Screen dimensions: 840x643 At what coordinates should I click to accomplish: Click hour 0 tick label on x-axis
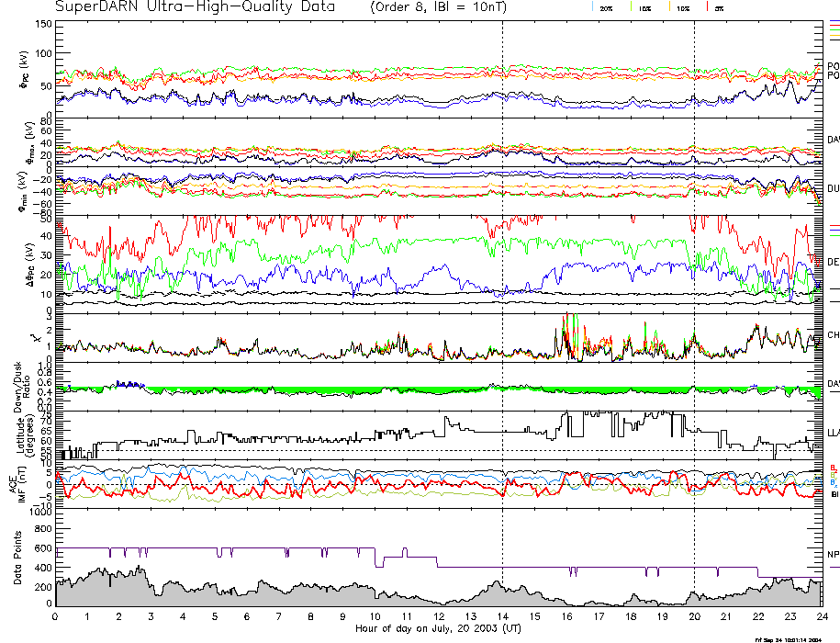coord(56,617)
